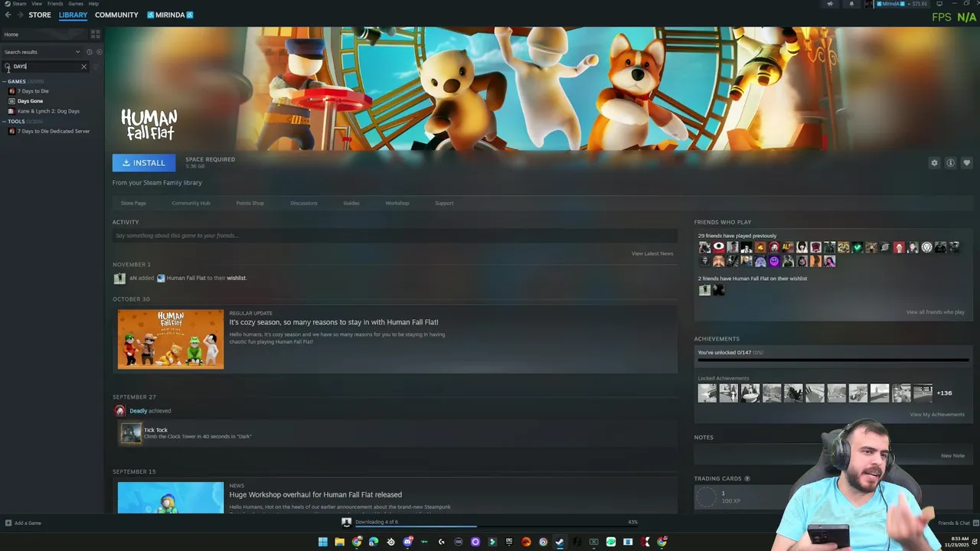Click the library search field
The height and width of the screenshot is (551, 980).
(46, 67)
